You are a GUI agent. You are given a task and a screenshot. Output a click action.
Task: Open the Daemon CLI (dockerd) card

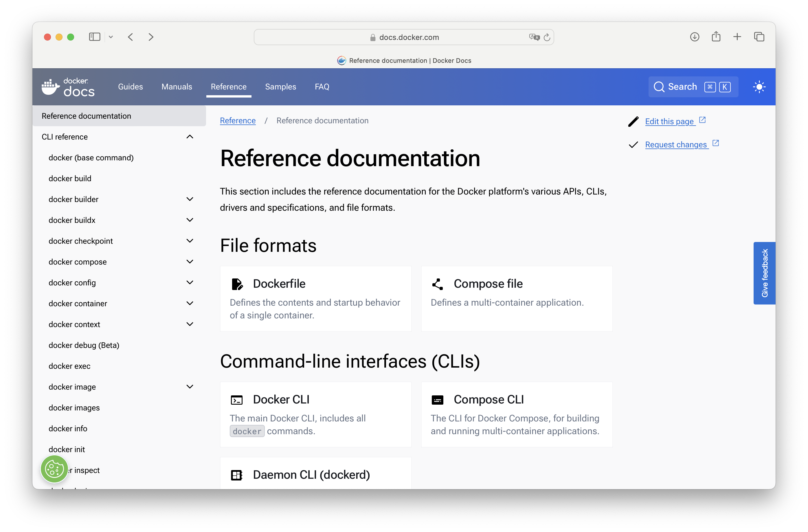pyautogui.click(x=316, y=473)
